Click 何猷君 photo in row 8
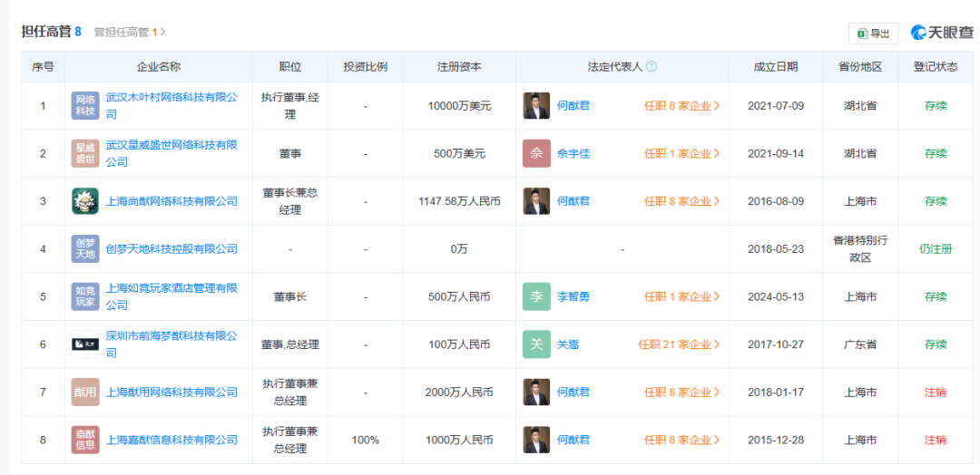This screenshot has height=475, width=980. pyautogui.click(x=536, y=440)
